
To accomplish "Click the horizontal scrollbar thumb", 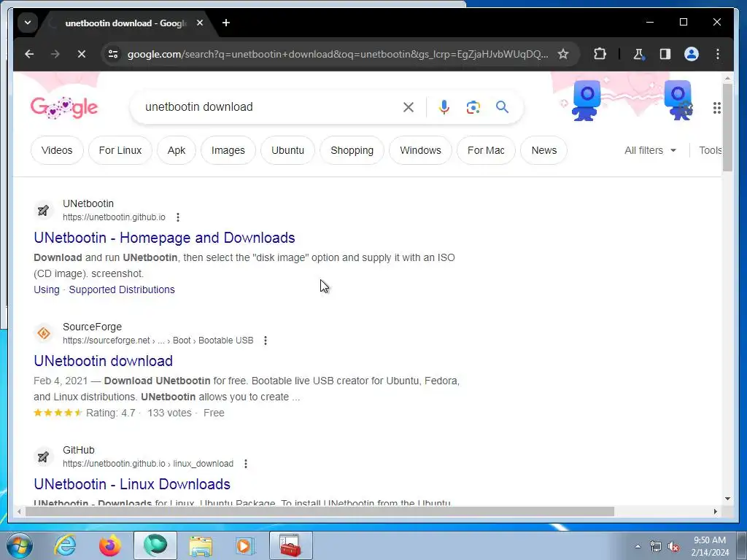I will click(x=320, y=511).
